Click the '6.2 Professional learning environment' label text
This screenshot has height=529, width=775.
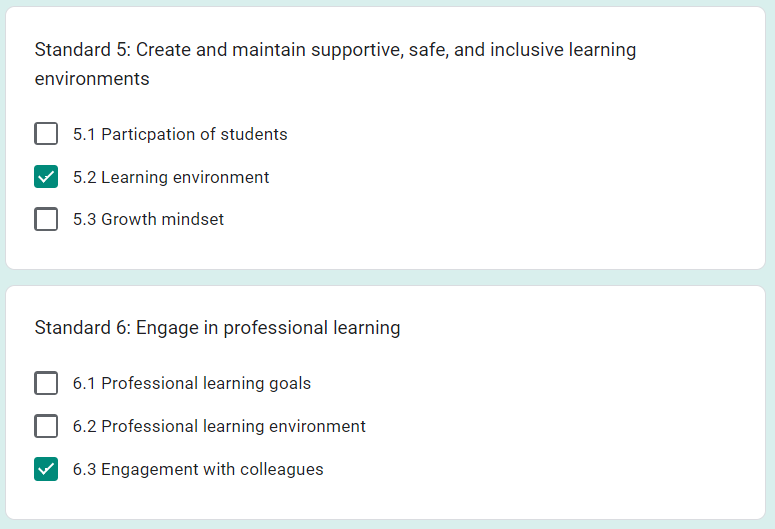(x=219, y=426)
